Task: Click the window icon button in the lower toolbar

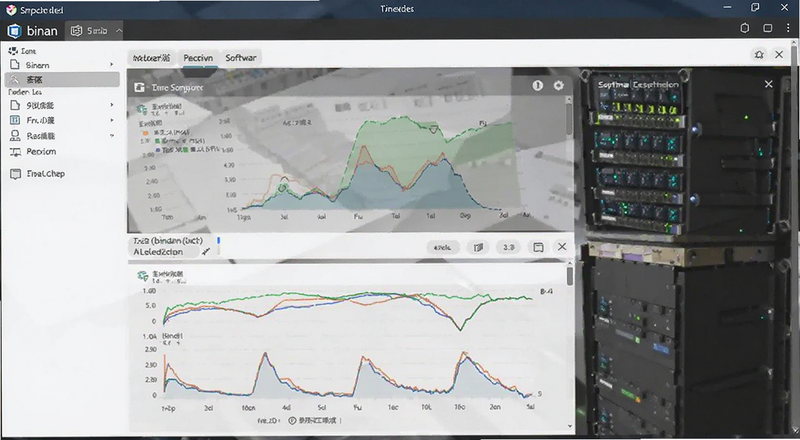Action: pyautogui.click(x=538, y=248)
